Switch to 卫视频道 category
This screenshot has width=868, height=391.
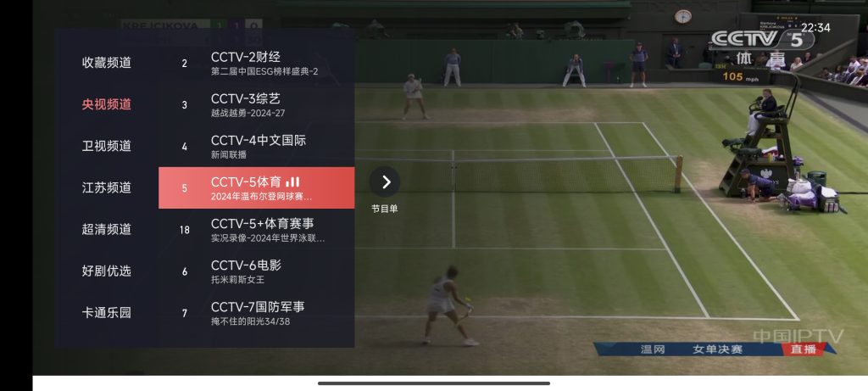click(x=106, y=146)
